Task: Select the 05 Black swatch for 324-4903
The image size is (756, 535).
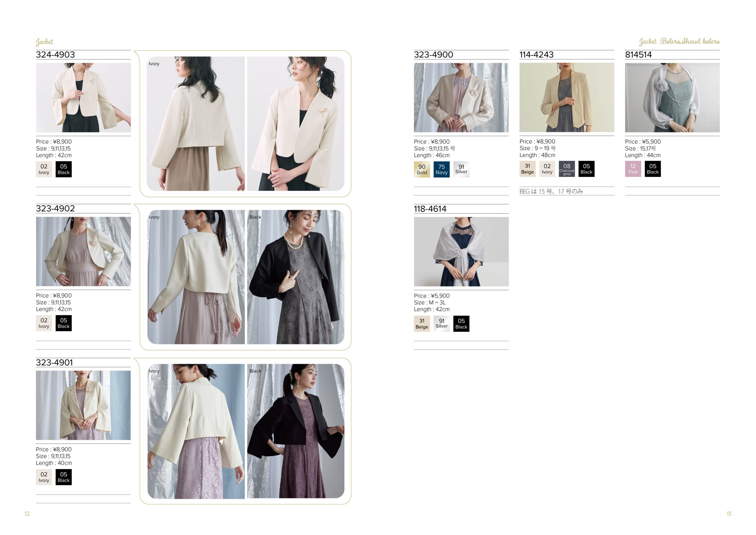Action: [63, 169]
